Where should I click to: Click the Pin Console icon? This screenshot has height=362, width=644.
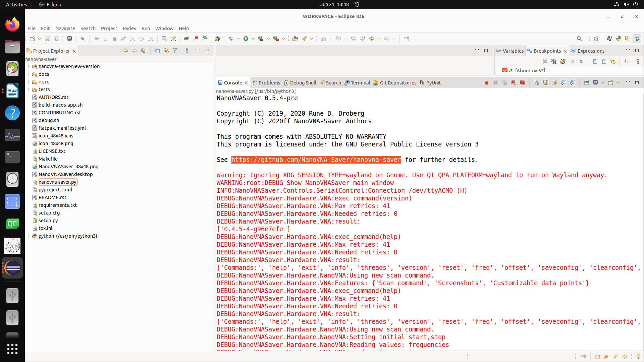586,82
